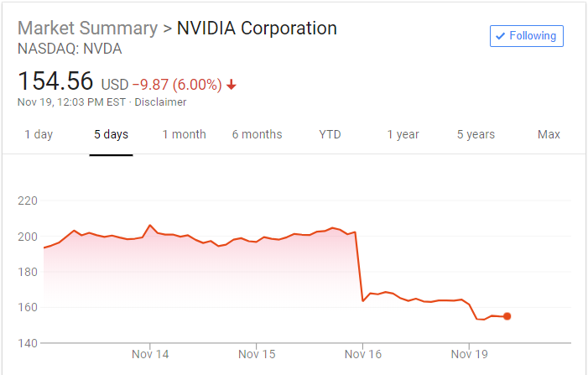Click the NASDAQ: NVDA ticker text
This screenshot has height=375, width=588.
tap(70, 49)
